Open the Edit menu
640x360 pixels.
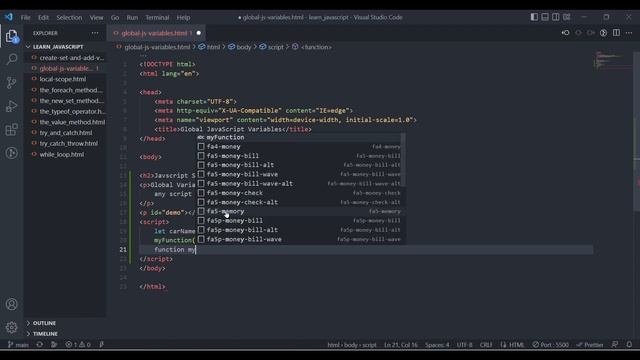click(43, 17)
